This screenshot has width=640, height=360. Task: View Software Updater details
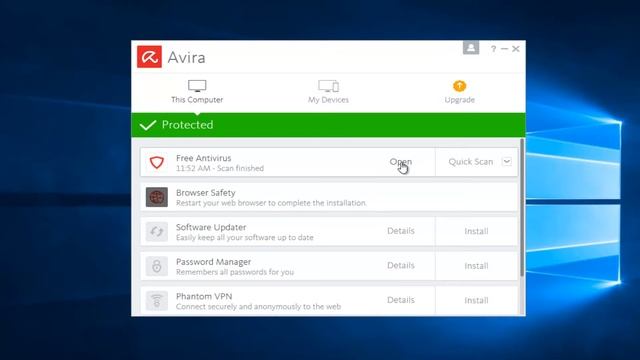point(401,231)
